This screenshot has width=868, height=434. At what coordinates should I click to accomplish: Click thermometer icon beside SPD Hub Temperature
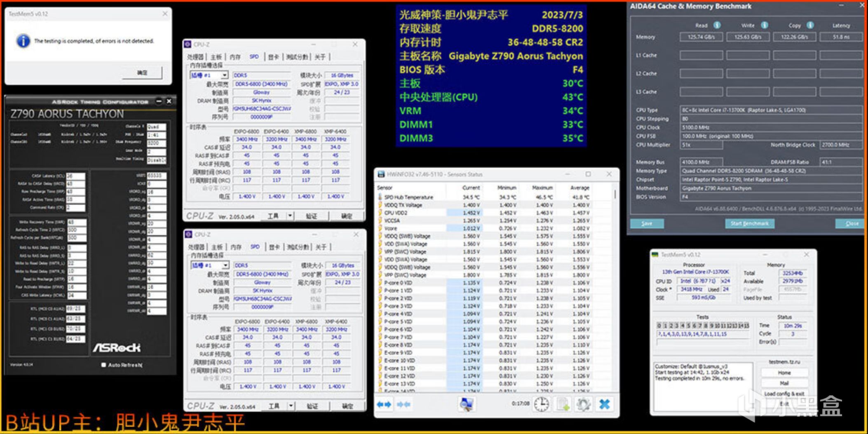point(380,197)
